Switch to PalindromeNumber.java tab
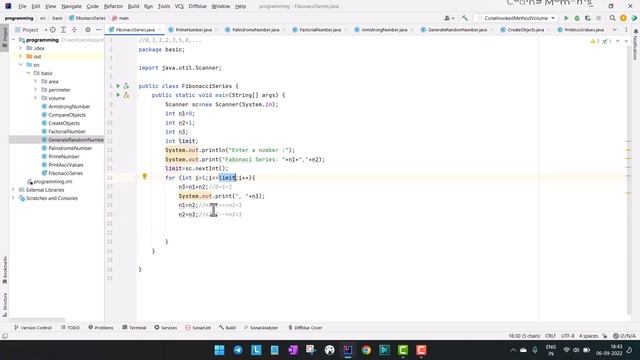 (256, 30)
